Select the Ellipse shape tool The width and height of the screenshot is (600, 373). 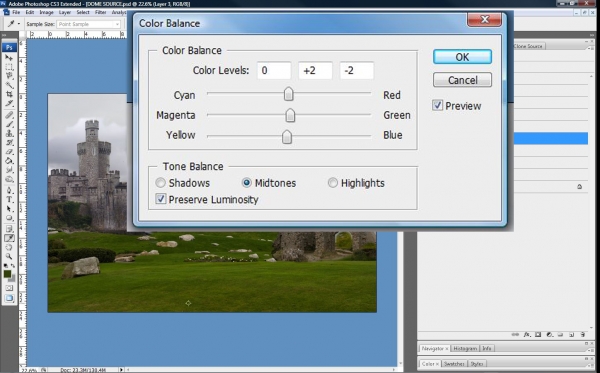[9, 218]
